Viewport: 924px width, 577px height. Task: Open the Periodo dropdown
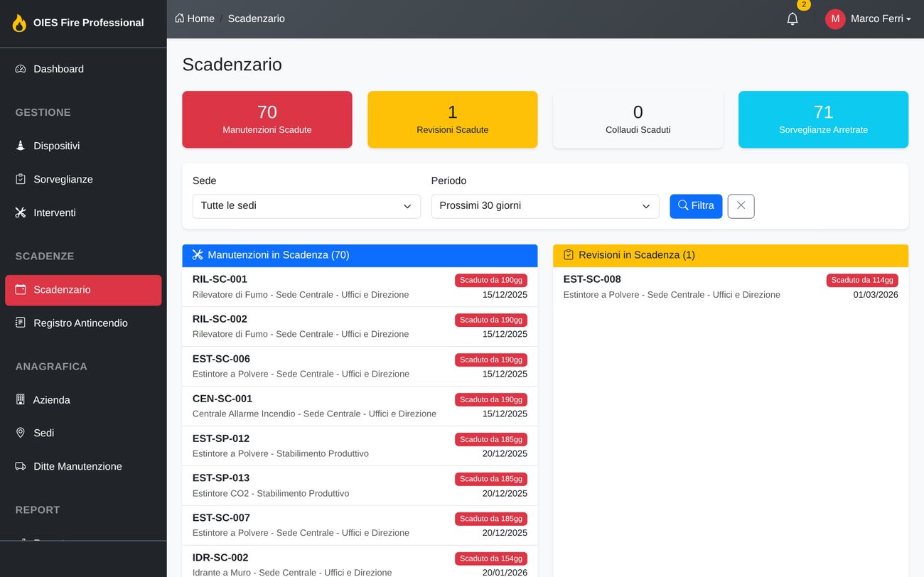tap(545, 206)
